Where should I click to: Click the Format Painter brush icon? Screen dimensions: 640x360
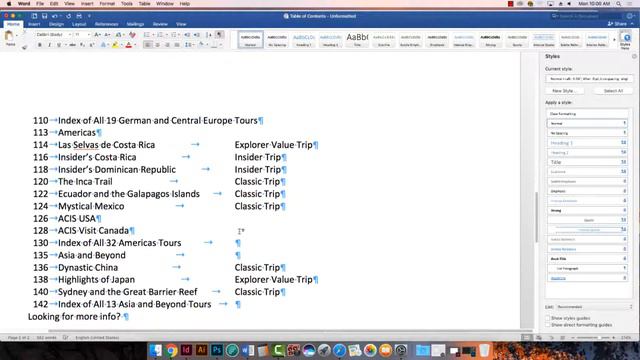tap(24, 47)
